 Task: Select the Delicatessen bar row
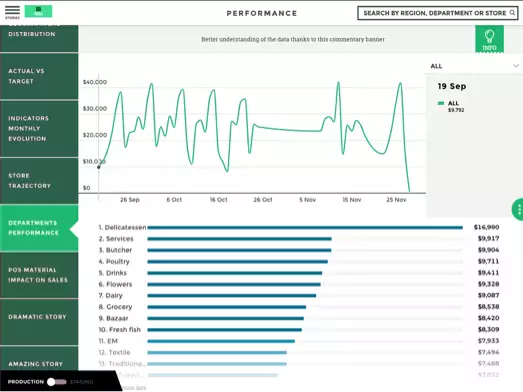pyautogui.click(x=299, y=228)
